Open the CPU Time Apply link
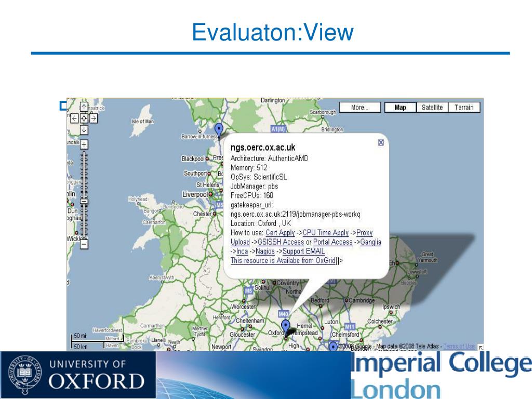The height and width of the screenshot is (399, 532). coord(325,233)
